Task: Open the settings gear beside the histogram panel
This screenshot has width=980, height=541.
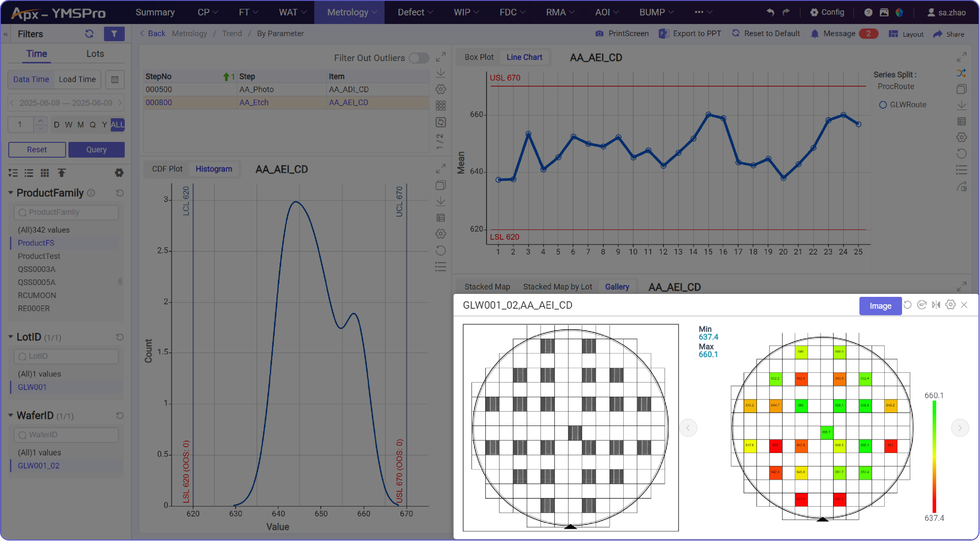Action: (x=441, y=233)
